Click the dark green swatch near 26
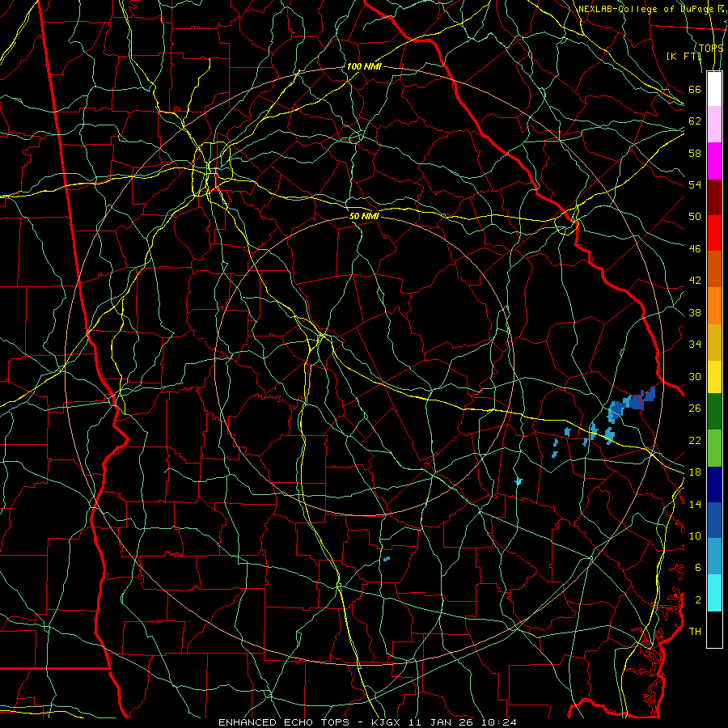Viewport: 728px width, 728px height. 714,412
